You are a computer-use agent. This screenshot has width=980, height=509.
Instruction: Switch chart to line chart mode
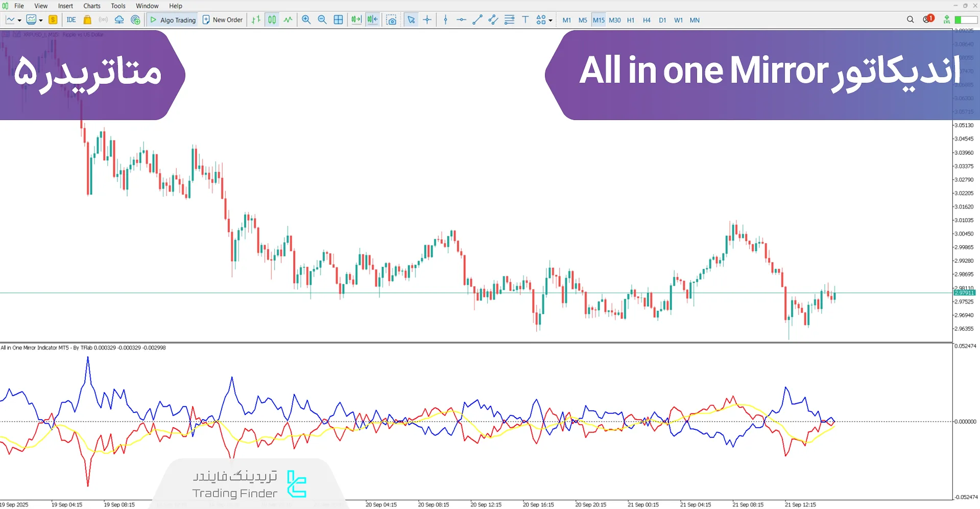tap(288, 19)
